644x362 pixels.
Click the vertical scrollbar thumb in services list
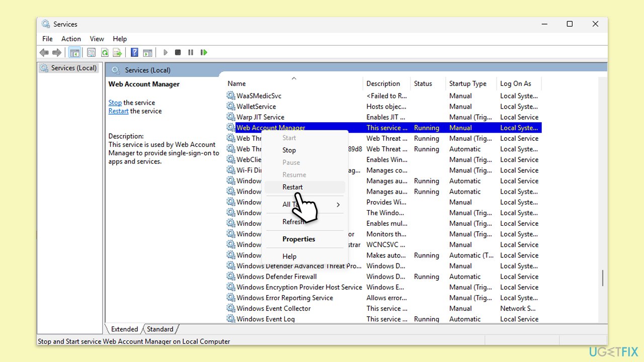602,278
